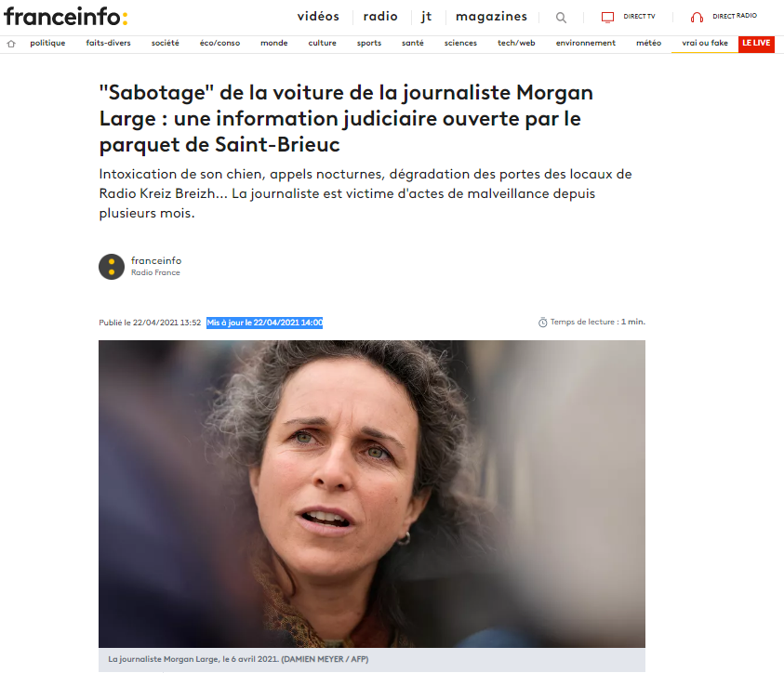Image resolution: width=784 pixels, height=673 pixels.
Task: Open the vrai ou fake tab
Action: (705, 43)
